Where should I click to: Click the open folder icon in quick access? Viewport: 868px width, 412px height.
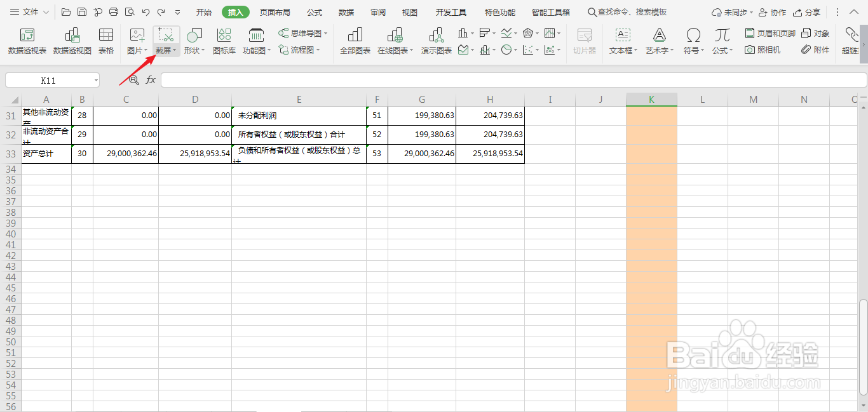(x=66, y=12)
